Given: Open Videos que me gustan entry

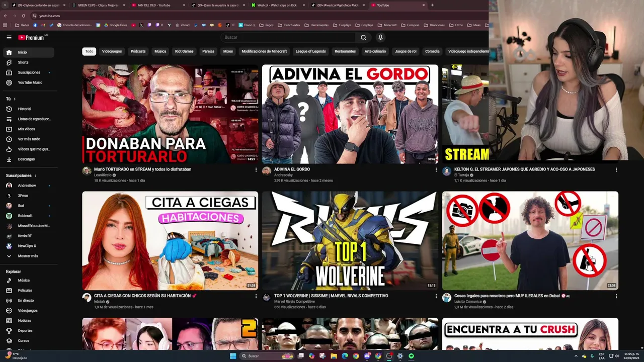Looking at the screenshot, I should 29,149.
